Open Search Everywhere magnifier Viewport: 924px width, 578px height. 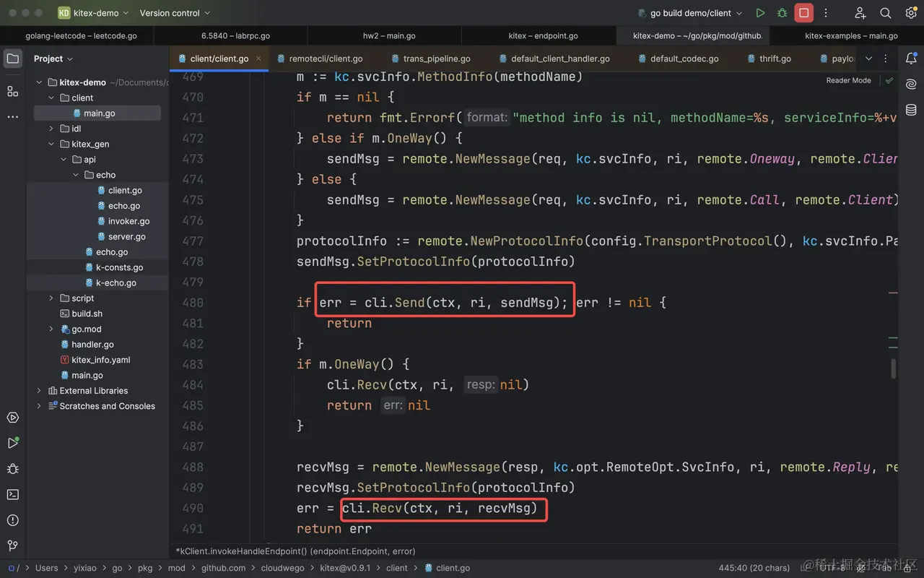click(x=886, y=13)
